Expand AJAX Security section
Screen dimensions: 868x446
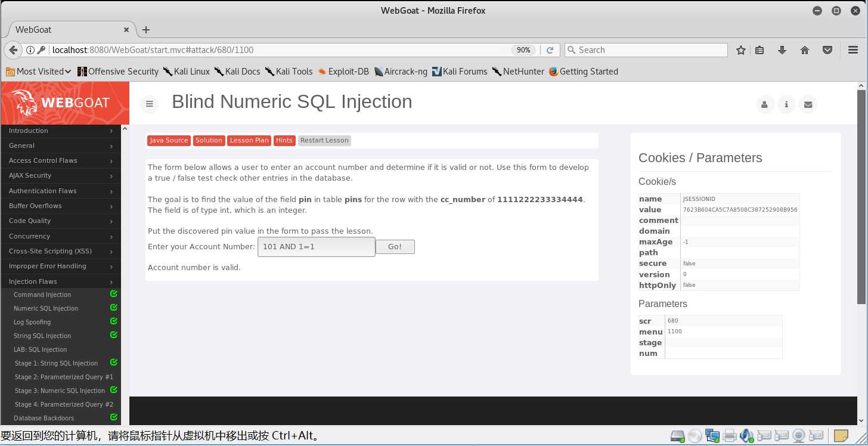(x=60, y=175)
